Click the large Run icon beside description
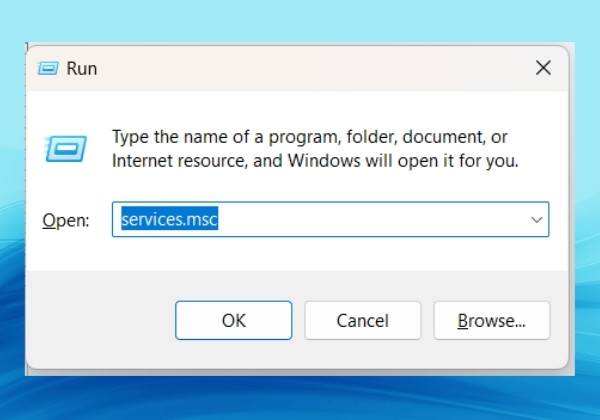The height and width of the screenshot is (420, 600). [65, 148]
